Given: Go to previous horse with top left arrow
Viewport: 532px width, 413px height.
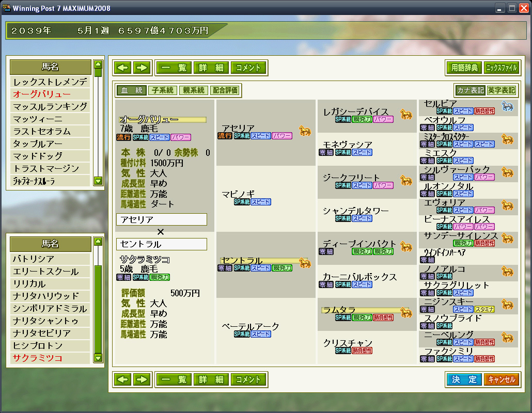Looking at the screenshot, I should (x=122, y=68).
